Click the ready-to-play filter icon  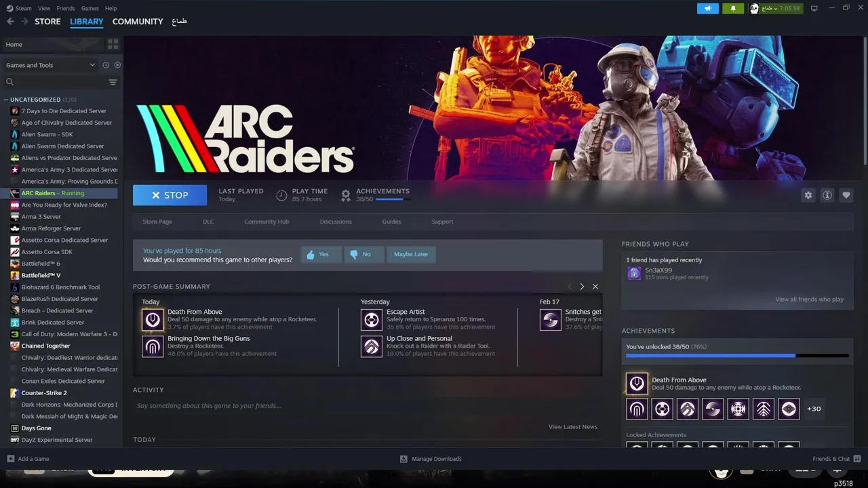pyautogui.click(x=117, y=65)
